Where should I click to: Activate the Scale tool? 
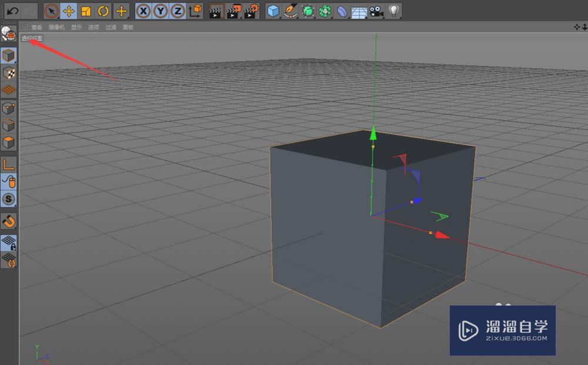86,11
